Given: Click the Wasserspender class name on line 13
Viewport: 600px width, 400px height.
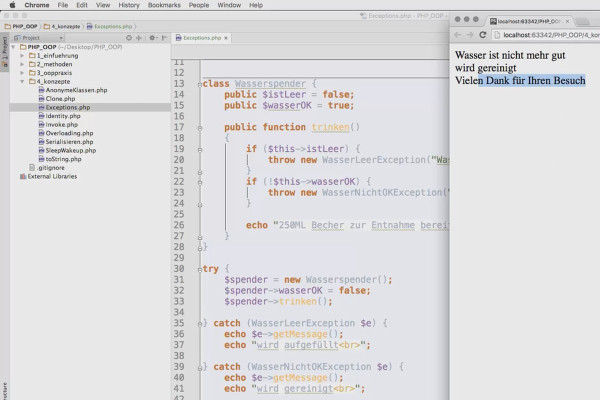Looking at the screenshot, I should click(x=270, y=84).
